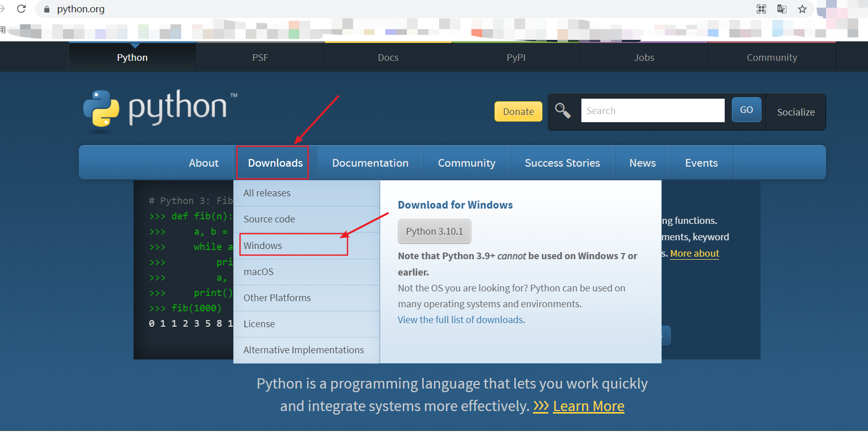The width and height of the screenshot is (868, 432).
Task: Open the QR code icon in address bar
Action: pos(762,9)
